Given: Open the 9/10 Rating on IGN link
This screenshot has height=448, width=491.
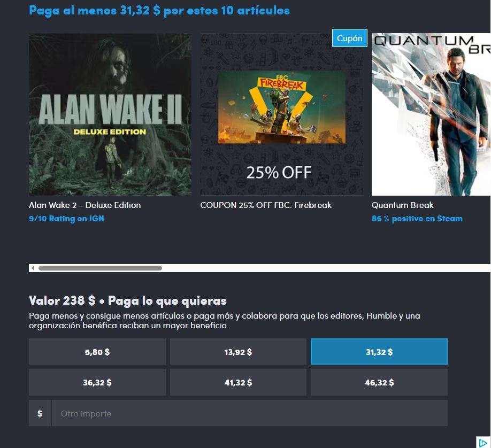Looking at the screenshot, I should [66, 219].
